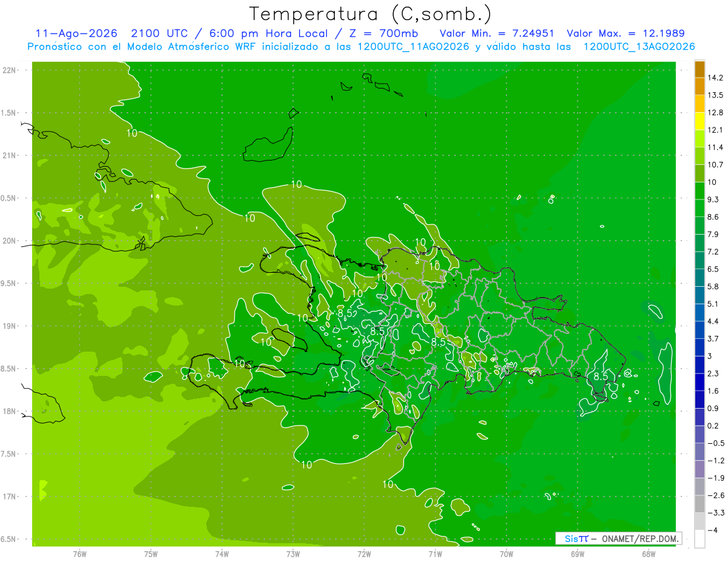
Task: Click the "69W" longitude label
Action: (x=578, y=554)
